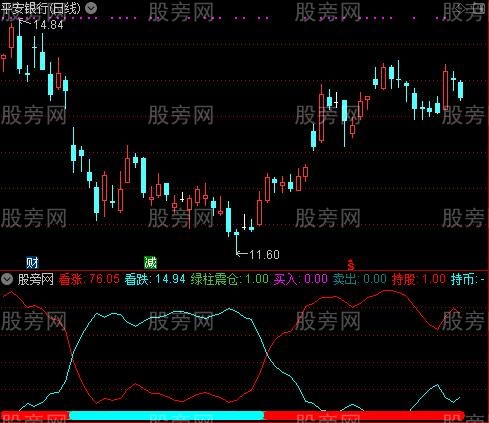489x423 pixels.
Task: Click the 平安银行(日线) chart title
Action: pos(41,8)
